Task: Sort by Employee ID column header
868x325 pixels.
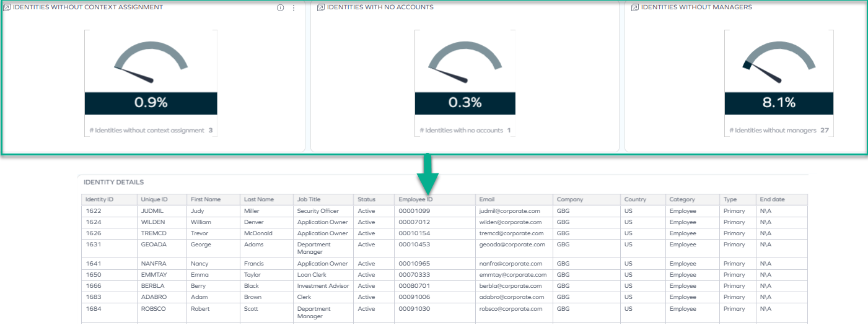Action: coord(435,199)
